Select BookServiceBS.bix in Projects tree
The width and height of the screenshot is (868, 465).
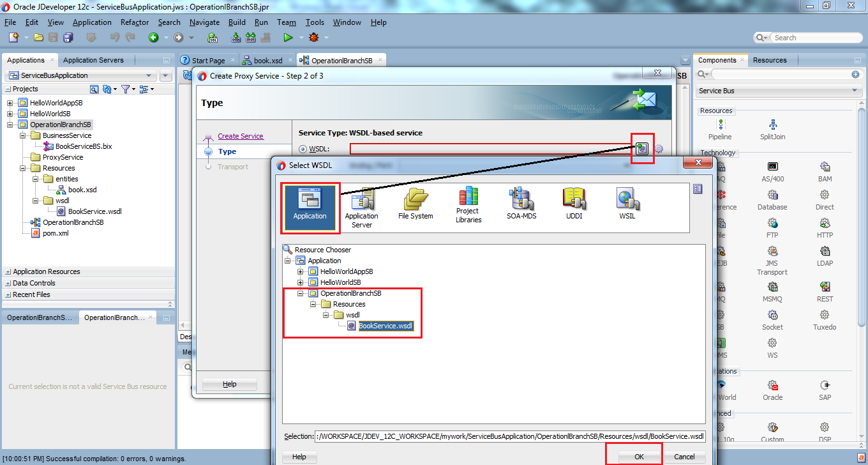click(x=84, y=146)
